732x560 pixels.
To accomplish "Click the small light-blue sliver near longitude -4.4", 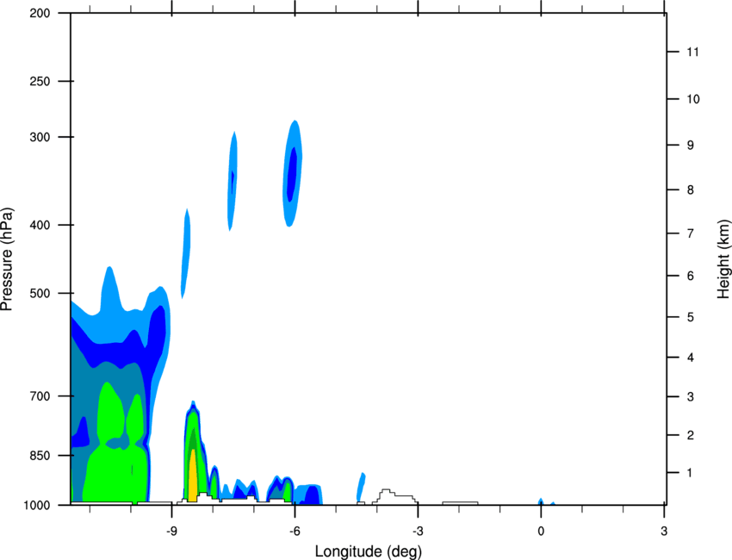I will click(x=361, y=487).
